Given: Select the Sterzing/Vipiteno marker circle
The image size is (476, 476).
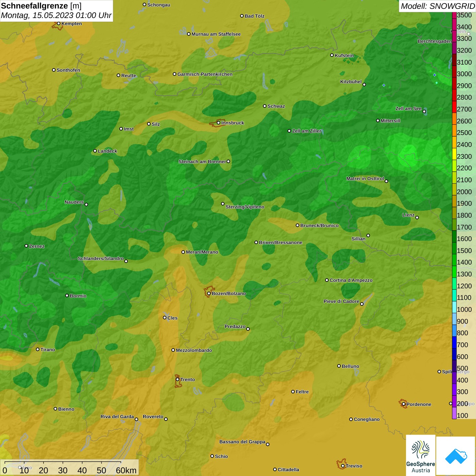Looking at the screenshot, I should [x=223, y=204].
